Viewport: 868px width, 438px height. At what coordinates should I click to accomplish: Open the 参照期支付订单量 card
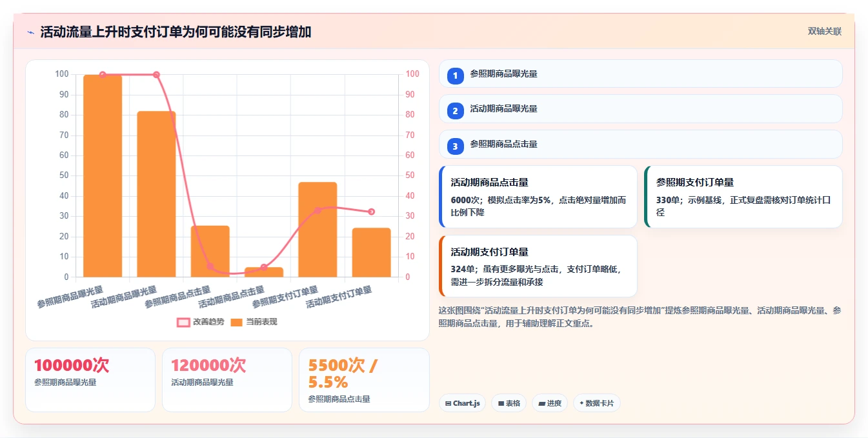[x=743, y=197]
